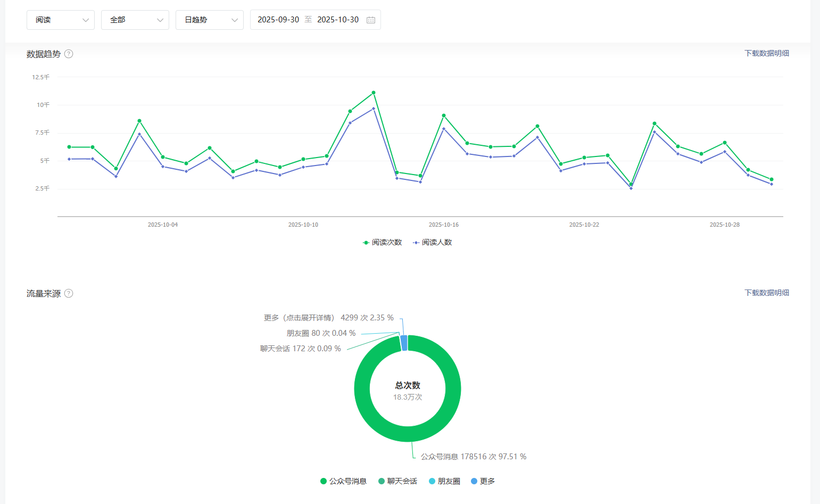Toggle 阅读人数 legend series in line chart
Viewport: 820px width, 504px height.
point(432,242)
